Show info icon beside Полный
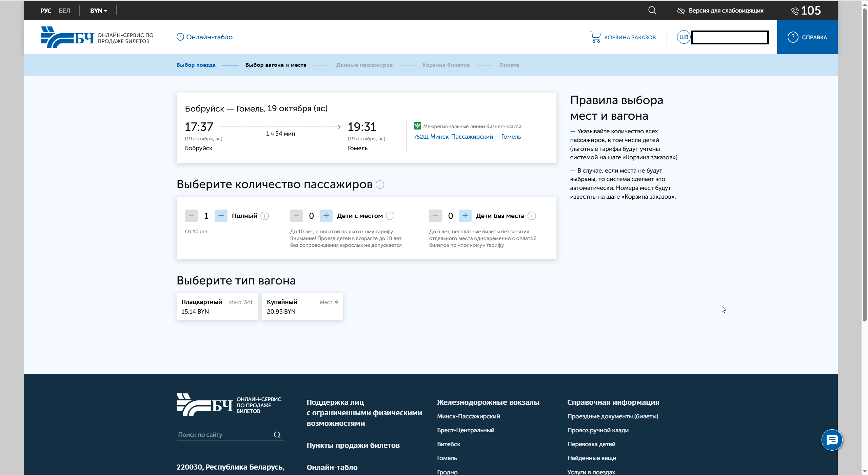 (x=264, y=216)
